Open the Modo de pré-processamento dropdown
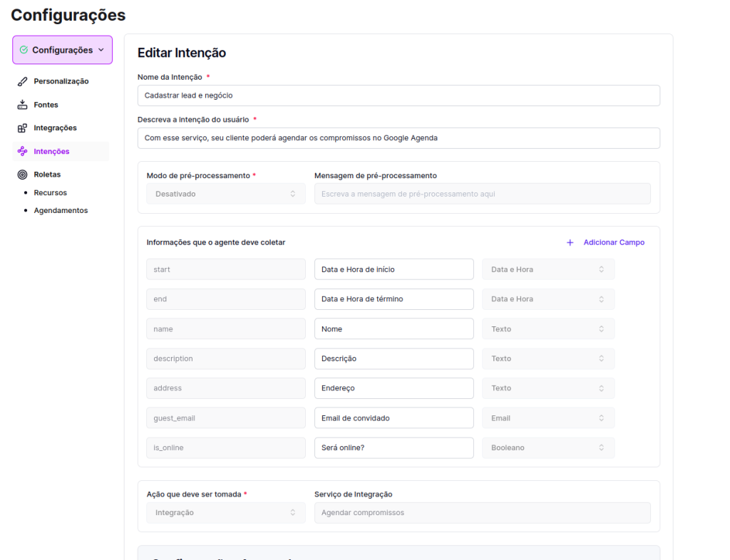The width and height of the screenshot is (730, 560). (x=225, y=194)
